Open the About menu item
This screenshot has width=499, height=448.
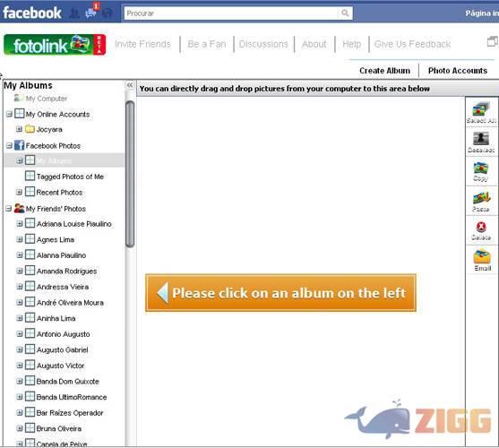tap(314, 44)
